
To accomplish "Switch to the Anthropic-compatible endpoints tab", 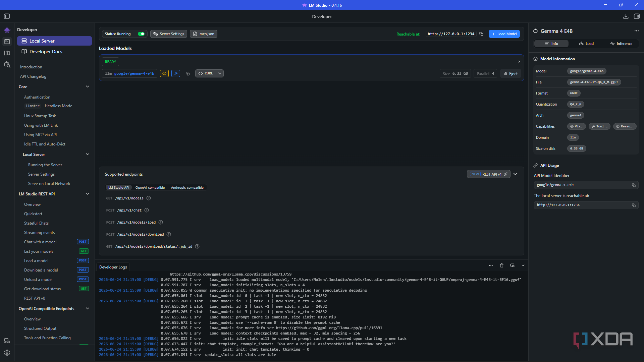I will pos(187,188).
